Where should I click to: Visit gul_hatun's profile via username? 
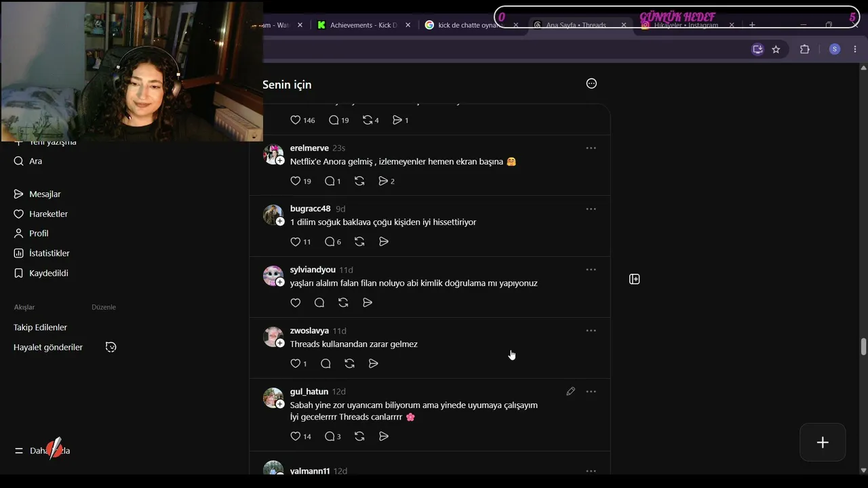pyautogui.click(x=309, y=392)
